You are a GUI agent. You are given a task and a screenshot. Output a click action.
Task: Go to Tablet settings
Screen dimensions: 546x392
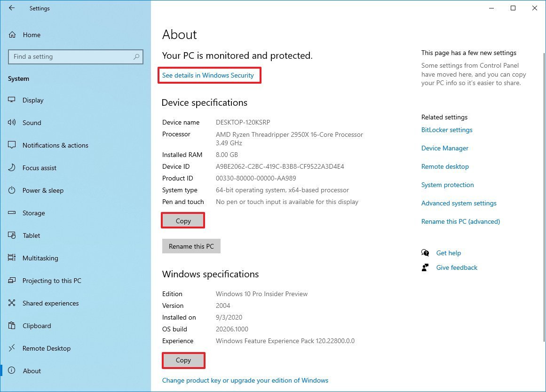[32, 235]
